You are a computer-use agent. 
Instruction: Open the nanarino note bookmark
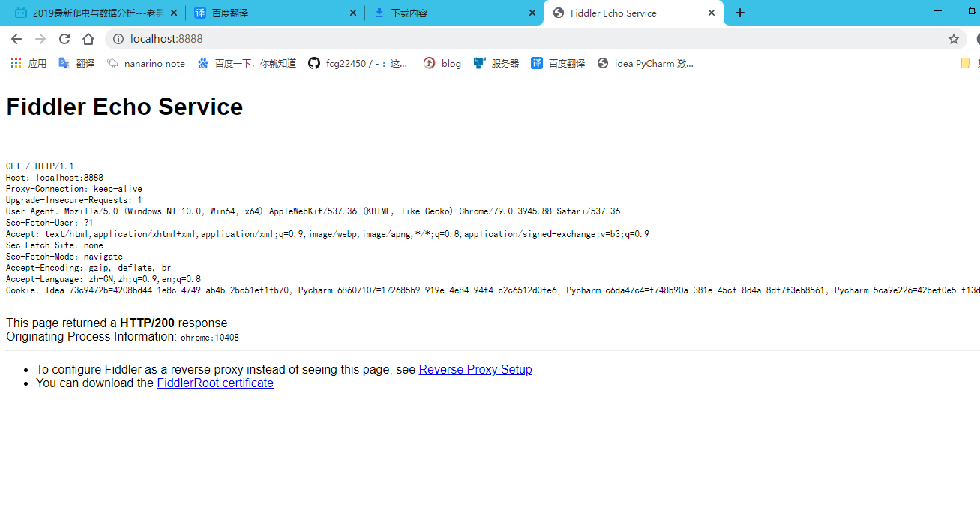pos(145,64)
